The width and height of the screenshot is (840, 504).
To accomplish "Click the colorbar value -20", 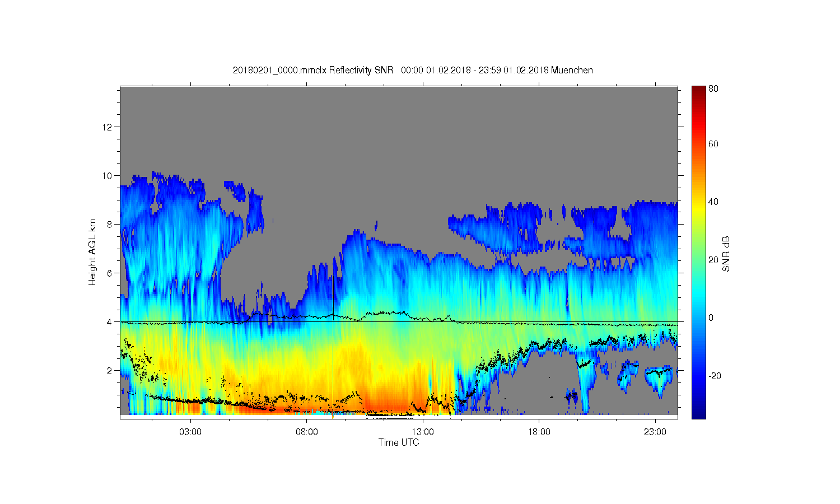I will (715, 376).
